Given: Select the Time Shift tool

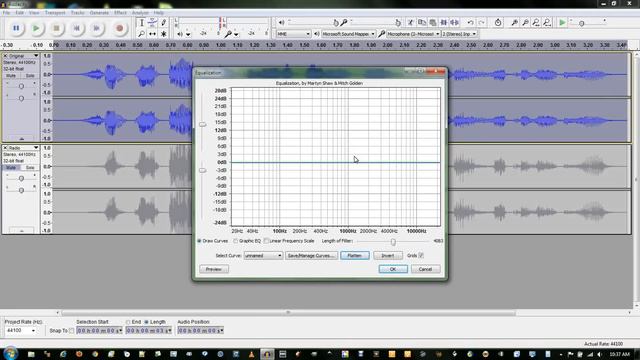Looking at the screenshot, I should point(152,34).
